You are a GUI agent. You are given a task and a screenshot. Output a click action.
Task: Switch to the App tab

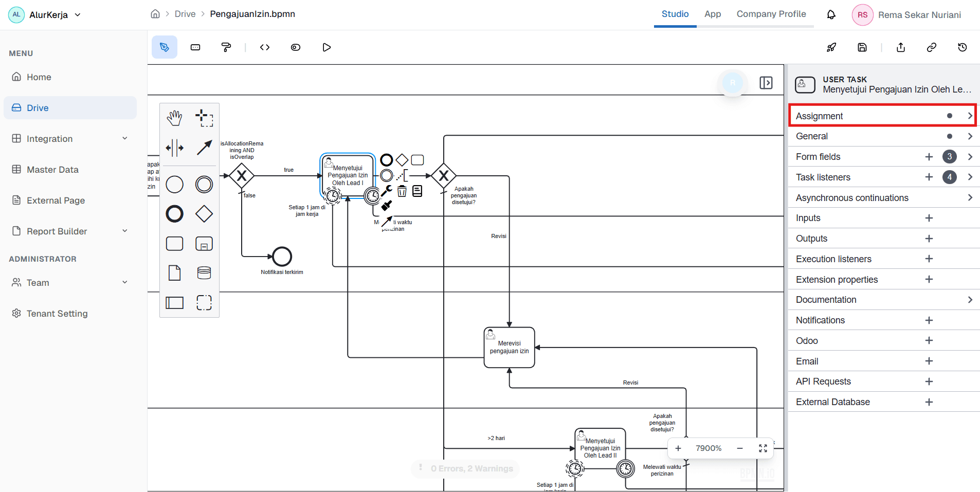(713, 14)
